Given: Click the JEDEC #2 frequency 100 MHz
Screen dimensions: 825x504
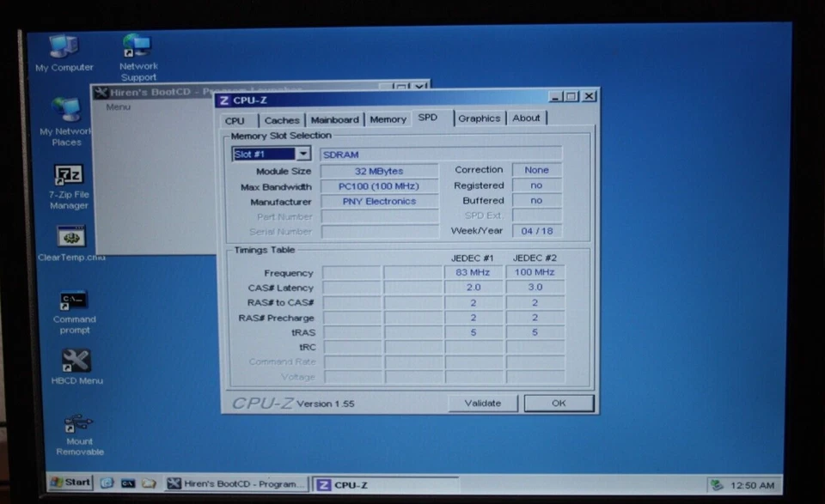Looking at the screenshot, I should (535, 272).
